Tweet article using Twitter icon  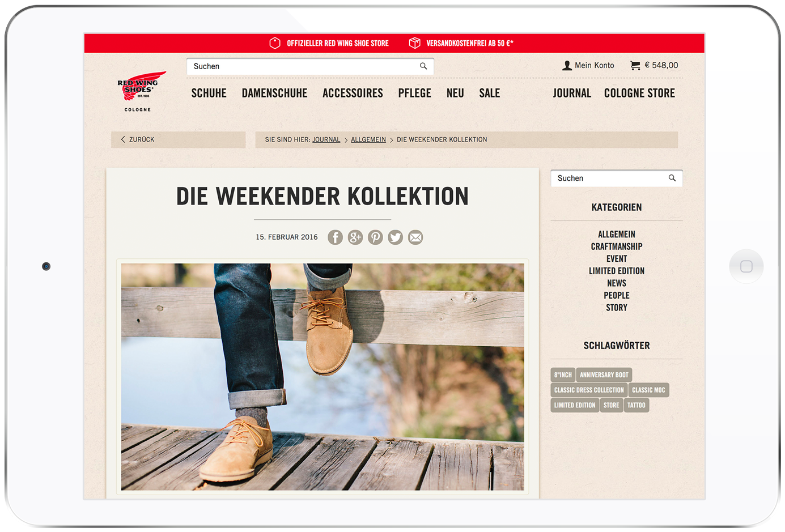396,237
